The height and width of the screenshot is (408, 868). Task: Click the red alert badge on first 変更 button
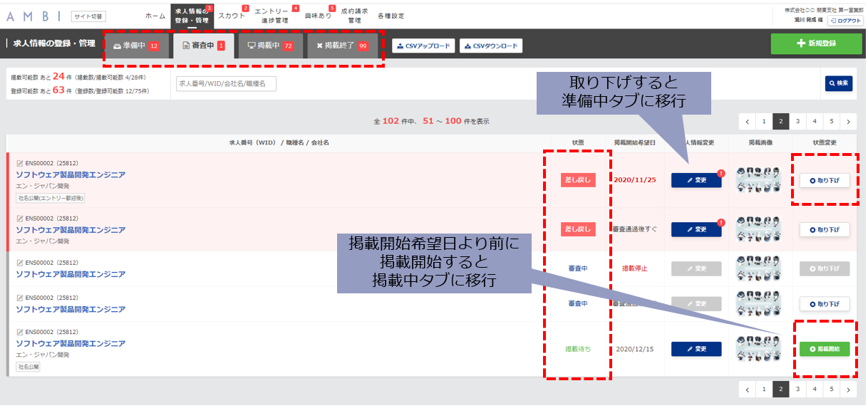click(x=722, y=172)
